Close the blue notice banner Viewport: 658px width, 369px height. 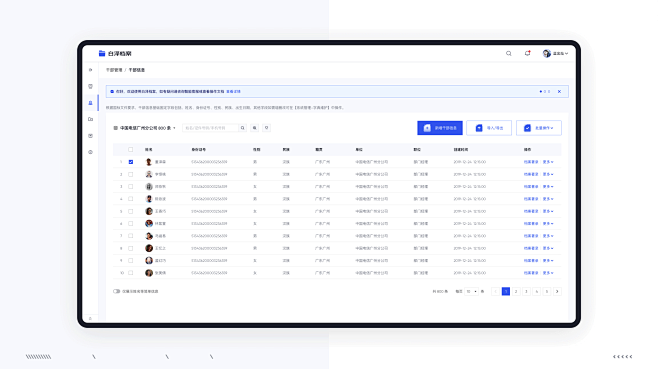pos(559,92)
